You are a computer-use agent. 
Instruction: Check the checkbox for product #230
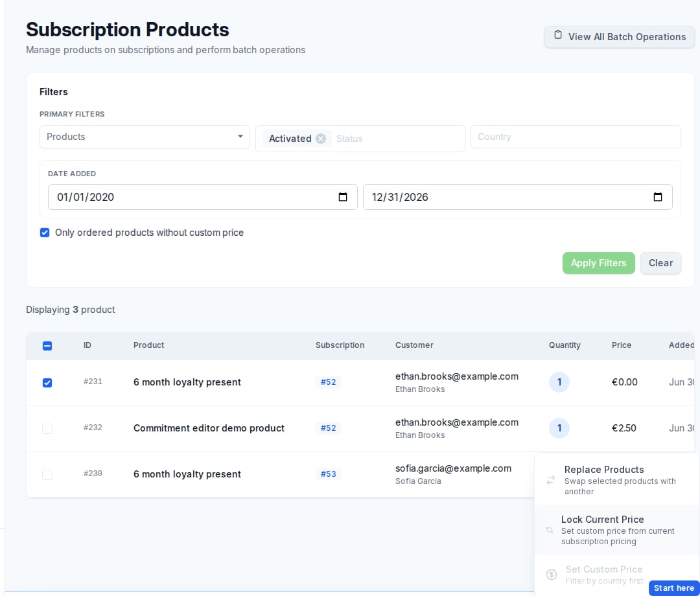point(47,475)
